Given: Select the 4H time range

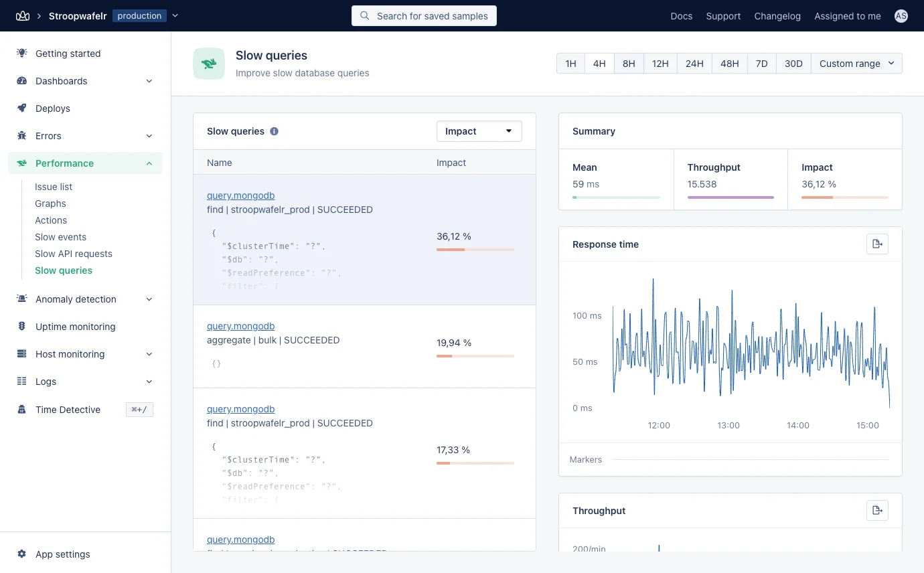Looking at the screenshot, I should pos(599,64).
